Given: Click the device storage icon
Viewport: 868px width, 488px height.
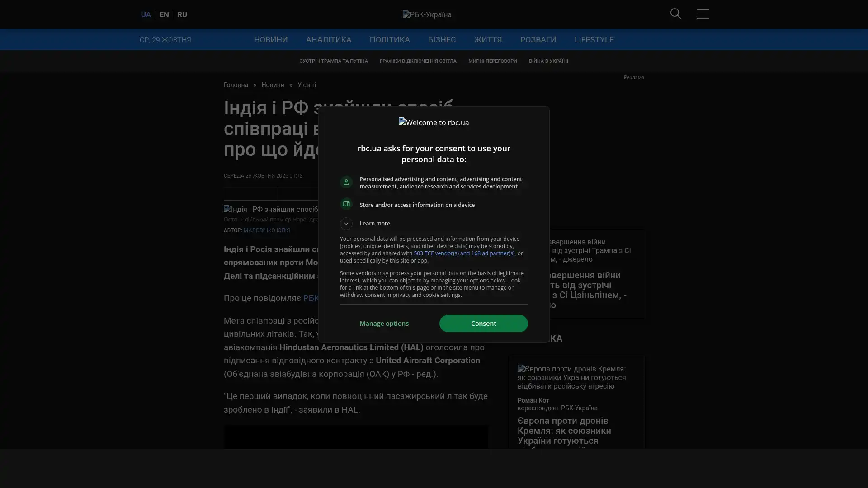Looking at the screenshot, I should tap(346, 204).
